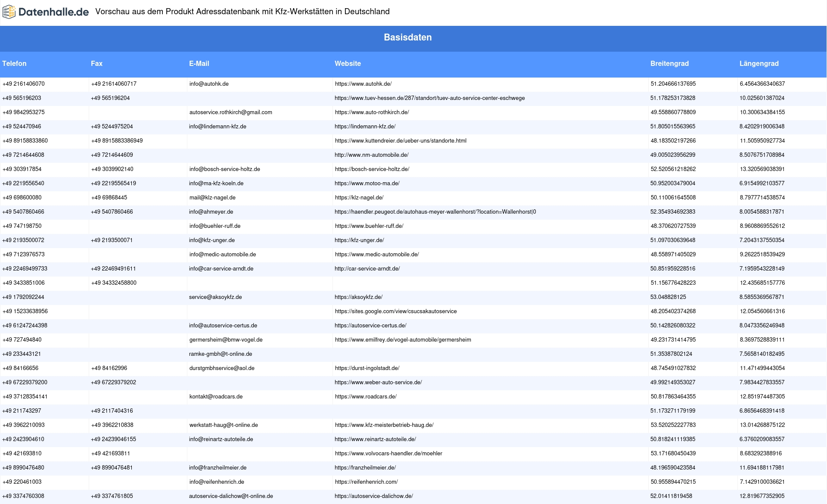The width and height of the screenshot is (827, 504).
Task: Open the volvocars-haendler.de/moehler website entry
Action: pyautogui.click(x=389, y=454)
